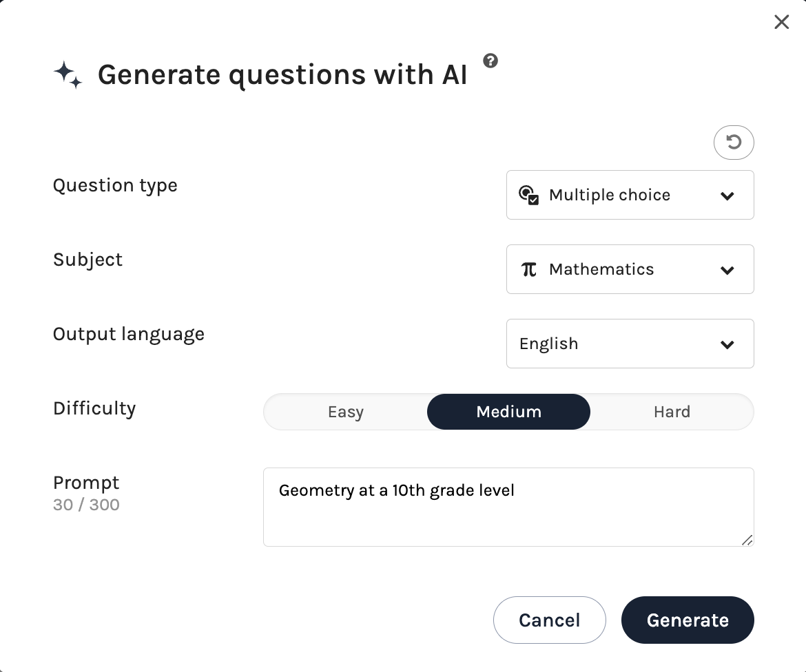
Task: Click the Generate questions with AI heading
Action: coord(282,74)
